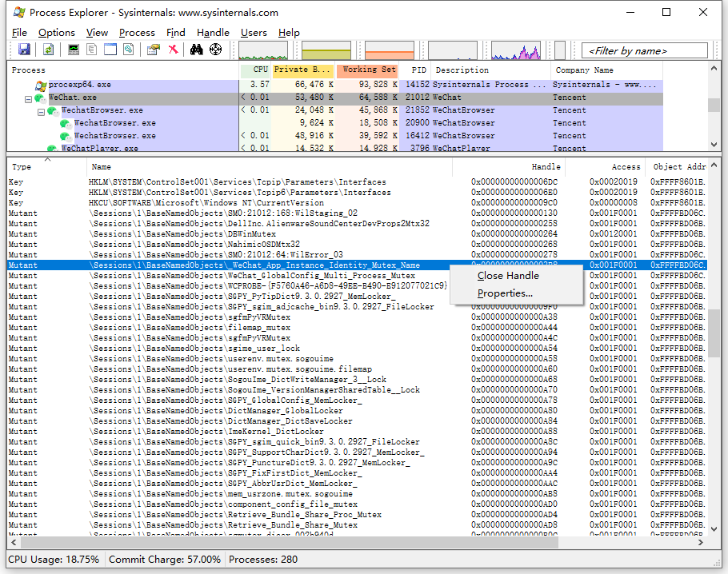Click lower pane horizontal scroll left arrow
The width and height of the screenshot is (728, 574).
[14, 542]
